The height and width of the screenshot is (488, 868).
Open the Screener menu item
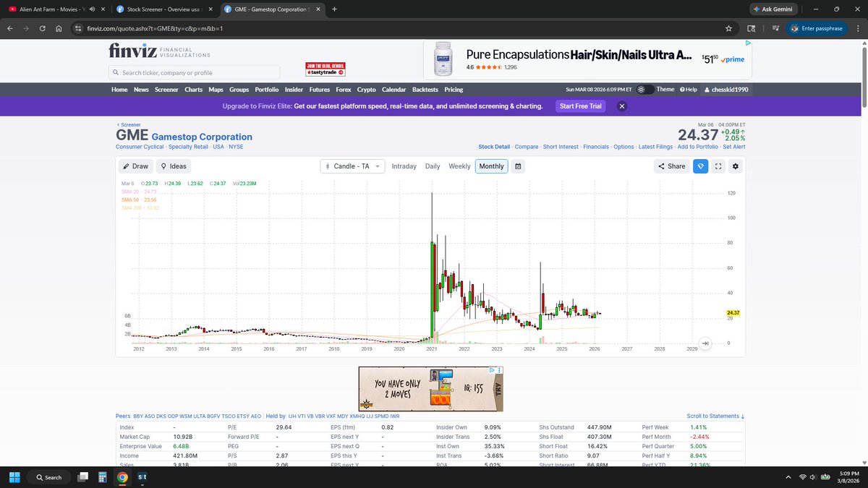(x=166, y=90)
